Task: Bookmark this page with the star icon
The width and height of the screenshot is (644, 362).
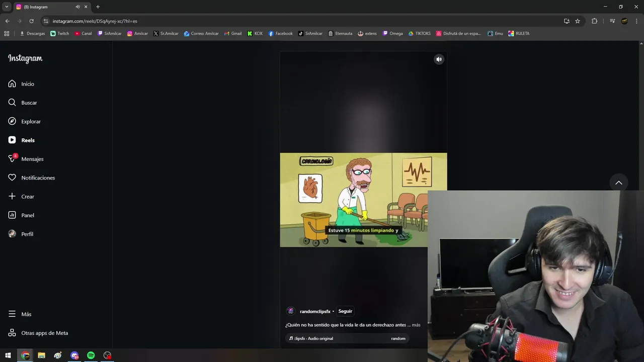Action: pos(578,21)
